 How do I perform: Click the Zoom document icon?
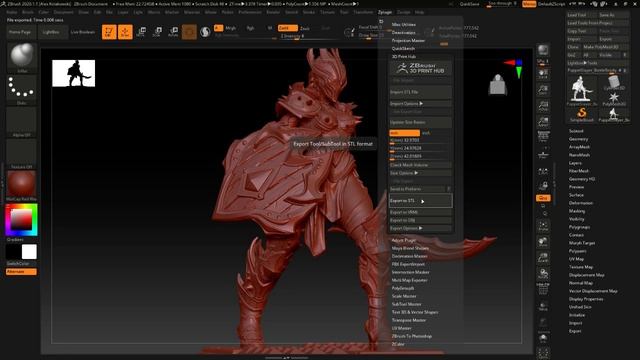(543, 90)
